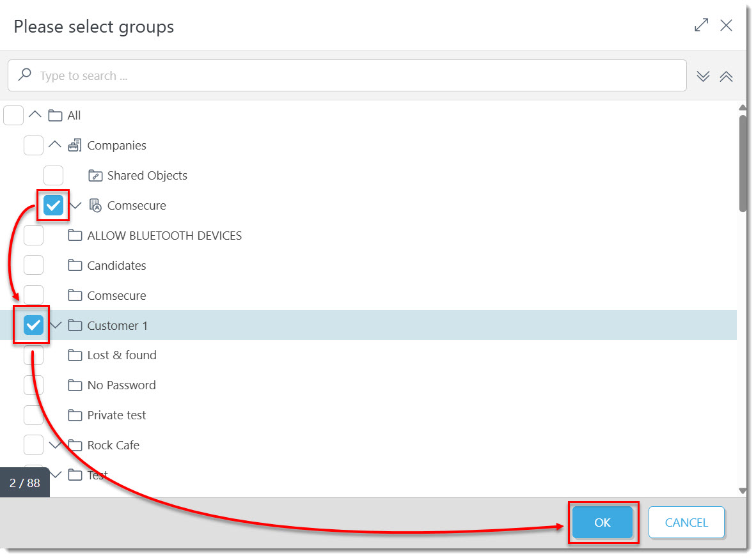Click the 2 / 88 selection counter
Viewport: 756px width, 558px height.
tap(24, 483)
